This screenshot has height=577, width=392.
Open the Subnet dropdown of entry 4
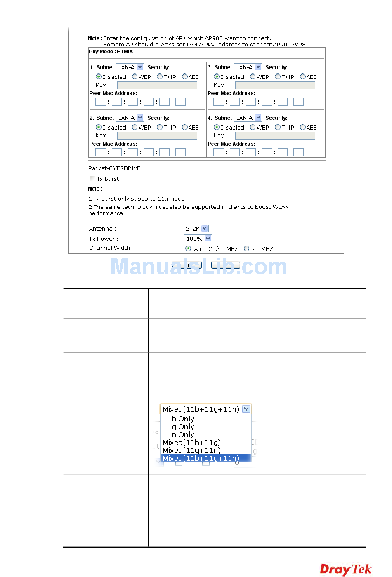coord(248,118)
